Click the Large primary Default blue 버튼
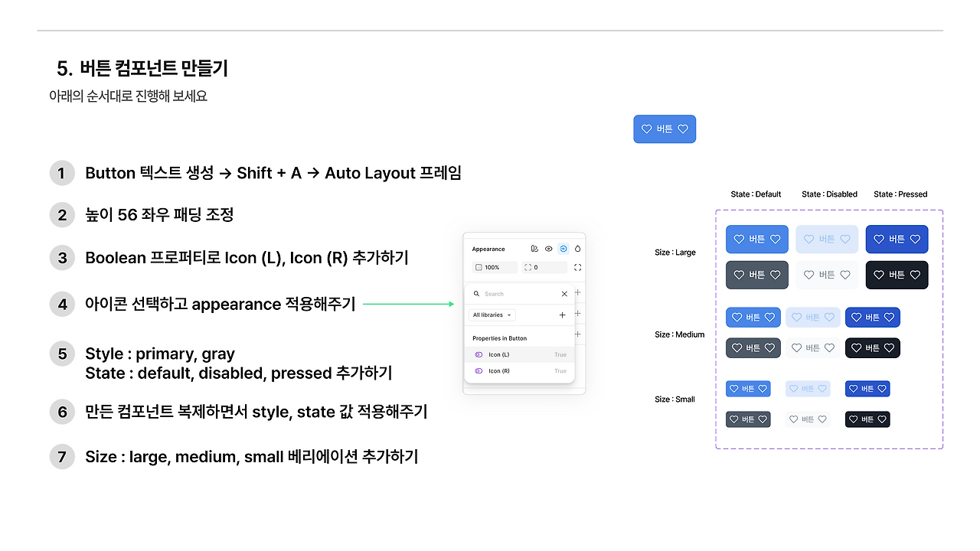This screenshot has height=551, width=980. coord(757,240)
